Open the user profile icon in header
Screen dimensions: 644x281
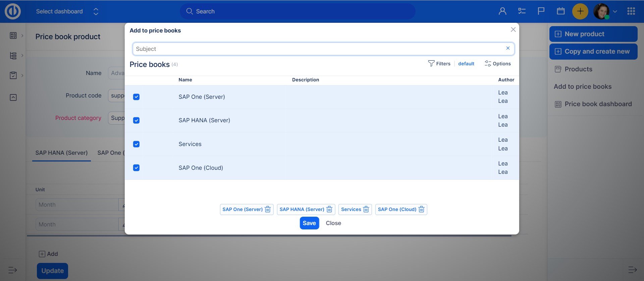502,11
